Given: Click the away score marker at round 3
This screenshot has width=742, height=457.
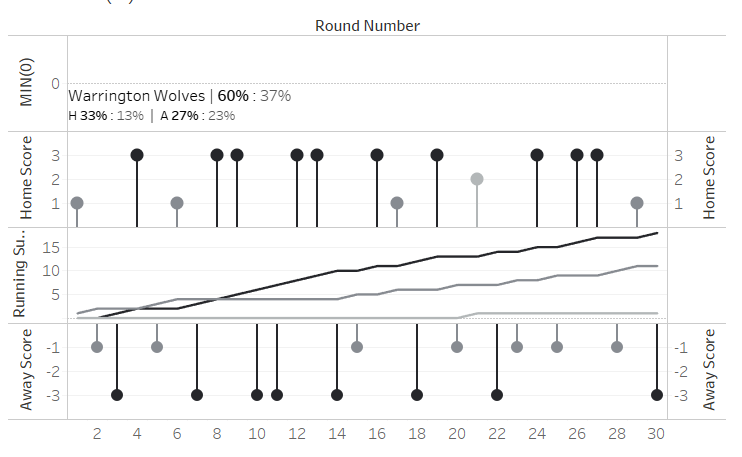Looking at the screenshot, I should pyautogui.click(x=117, y=395).
